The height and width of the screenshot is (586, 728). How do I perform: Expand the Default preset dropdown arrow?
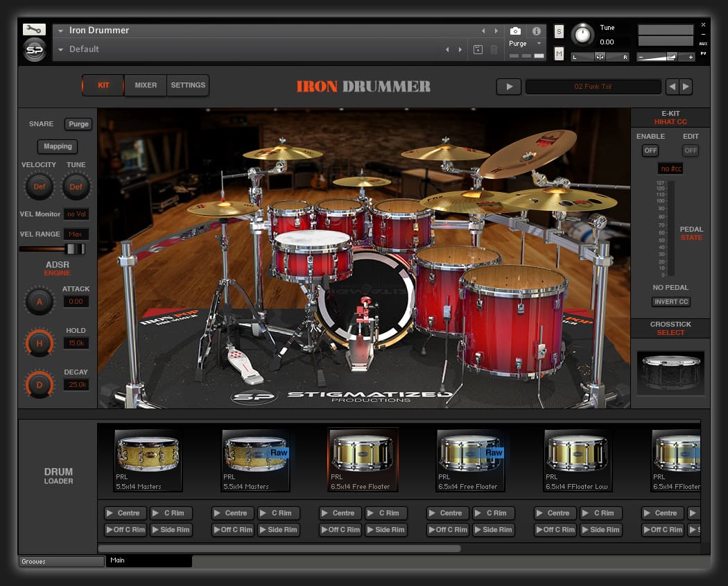61,49
